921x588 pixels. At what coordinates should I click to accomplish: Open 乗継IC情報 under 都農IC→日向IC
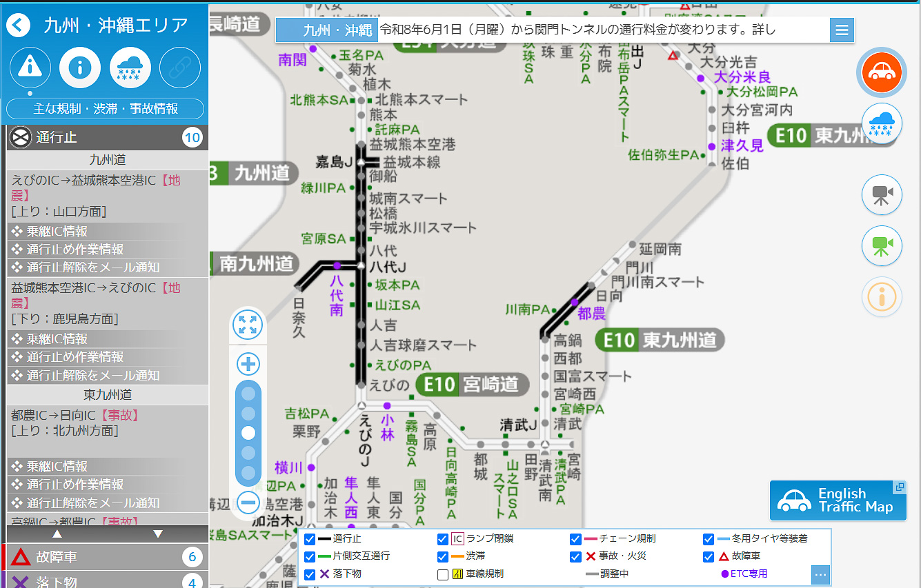(x=108, y=467)
